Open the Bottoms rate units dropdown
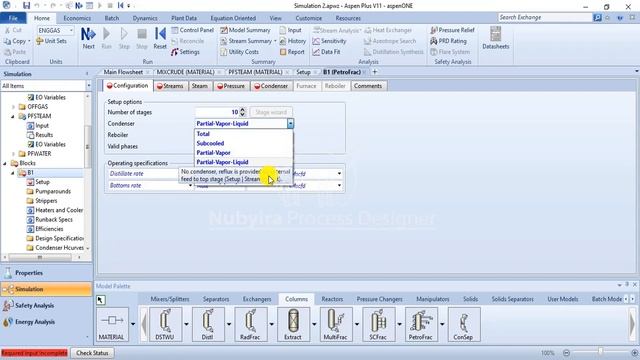 (339, 185)
